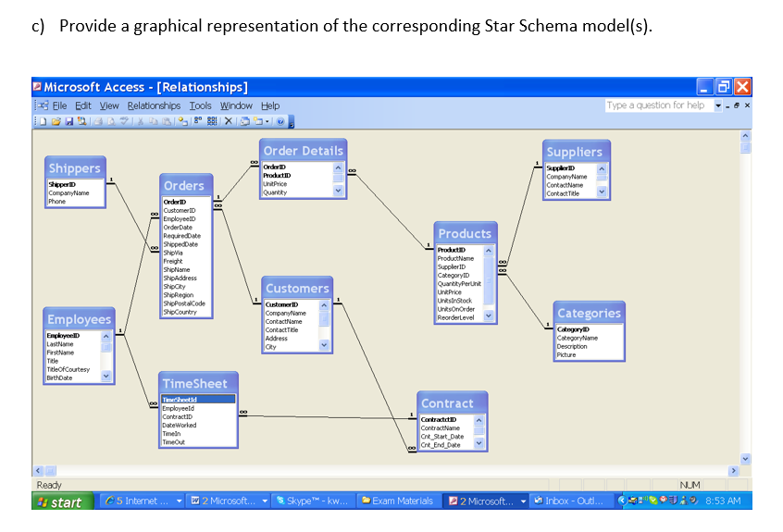
Task: Click the Windows start button
Action: (x=63, y=501)
